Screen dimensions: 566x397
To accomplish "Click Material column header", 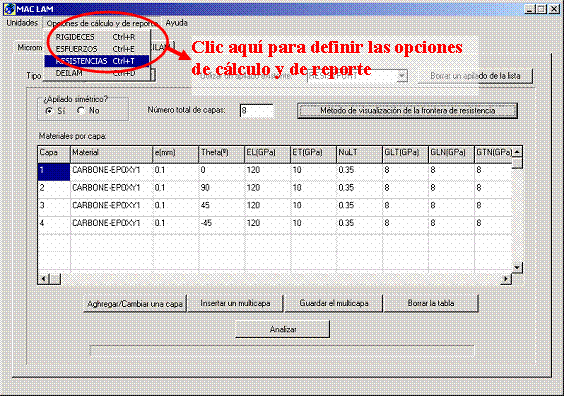I will coord(112,154).
